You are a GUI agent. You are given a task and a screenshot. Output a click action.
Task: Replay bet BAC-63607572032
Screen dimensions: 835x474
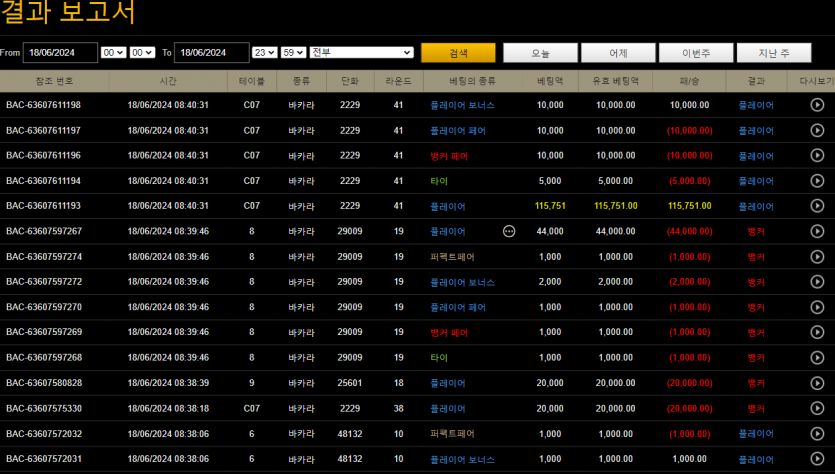coord(817,434)
